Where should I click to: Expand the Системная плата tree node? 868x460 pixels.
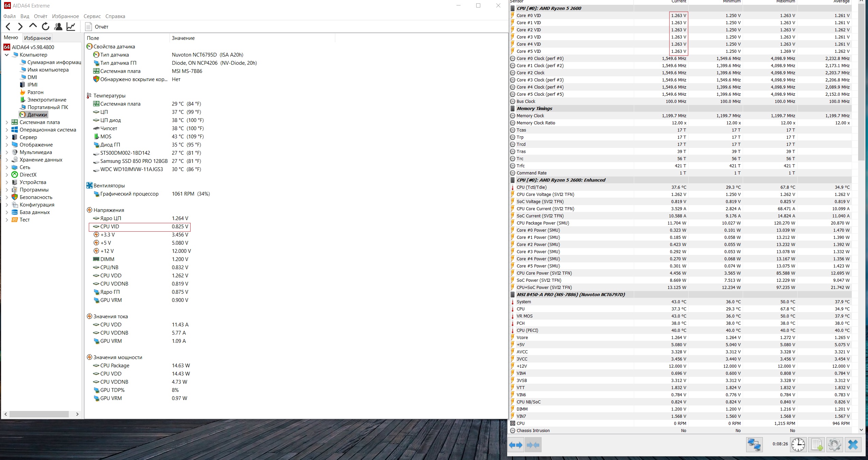[x=6, y=122]
